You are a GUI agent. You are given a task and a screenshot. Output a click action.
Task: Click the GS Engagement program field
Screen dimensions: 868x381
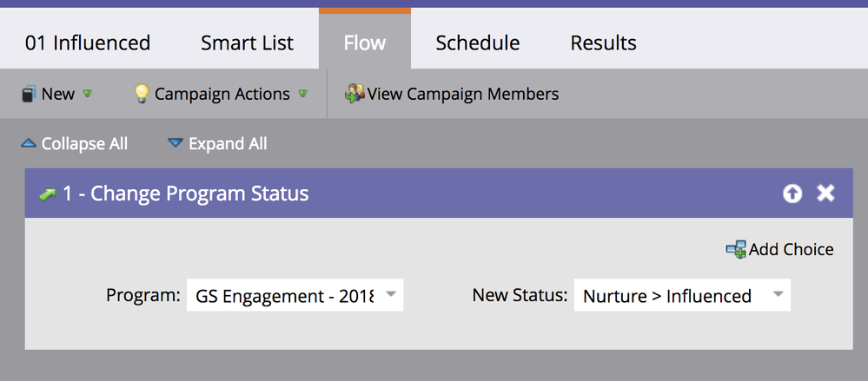295,295
